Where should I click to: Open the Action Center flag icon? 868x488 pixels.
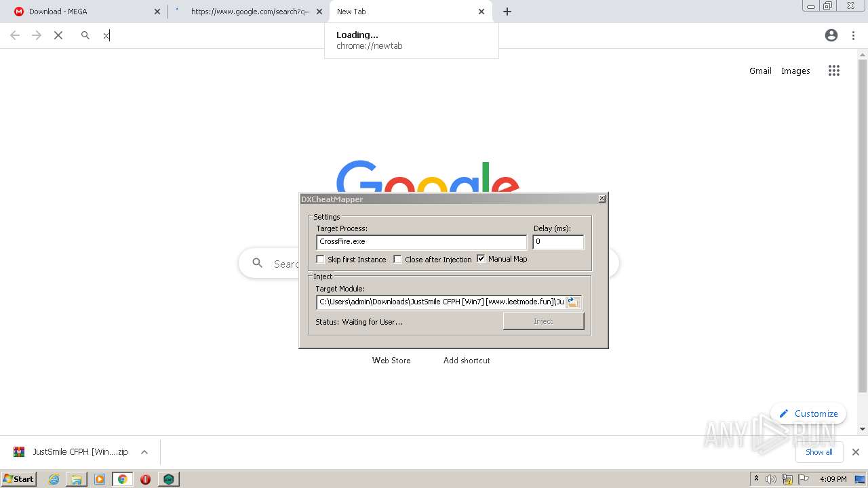click(x=804, y=479)
